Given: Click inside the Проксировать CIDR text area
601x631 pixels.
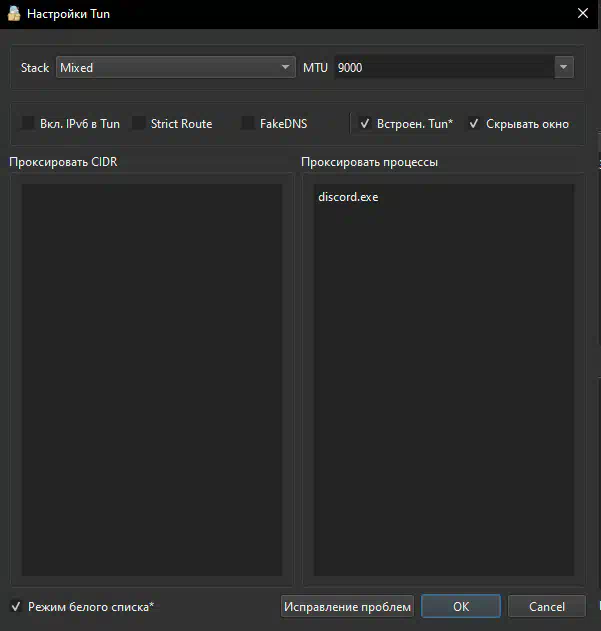Looking at the screenshot, I should click(x=151, y=380).
